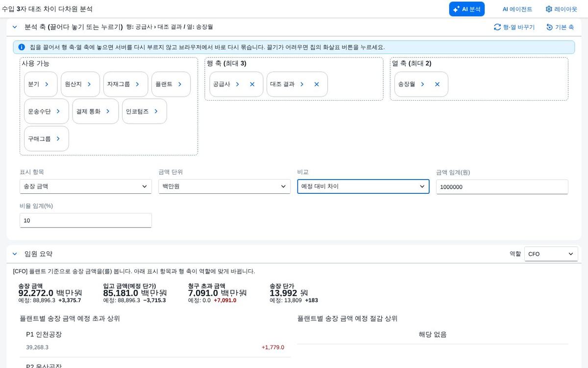This screenshot has width=588, height=368.
Task: Click the 송장 금액 92,272.0 value
Action: [x=50, y=293]
